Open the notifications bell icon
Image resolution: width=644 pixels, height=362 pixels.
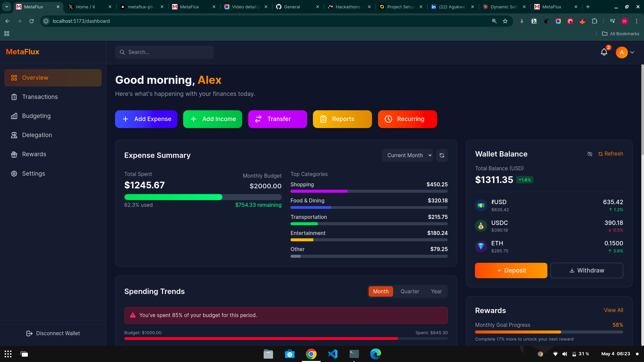[604, 52]
